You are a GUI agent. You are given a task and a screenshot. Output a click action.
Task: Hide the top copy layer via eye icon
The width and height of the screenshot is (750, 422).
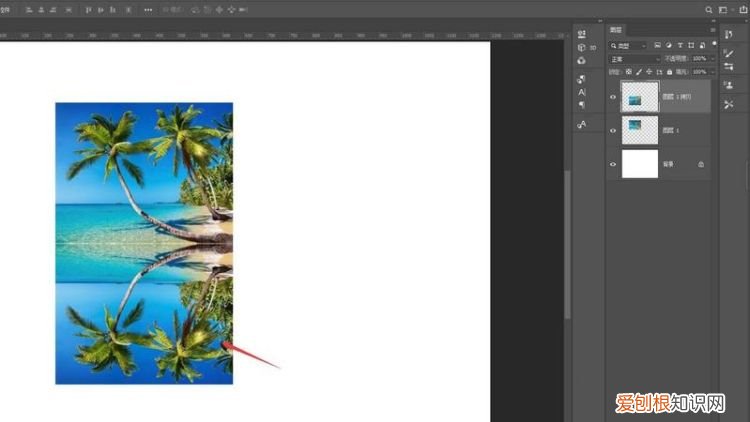[613, 97]
